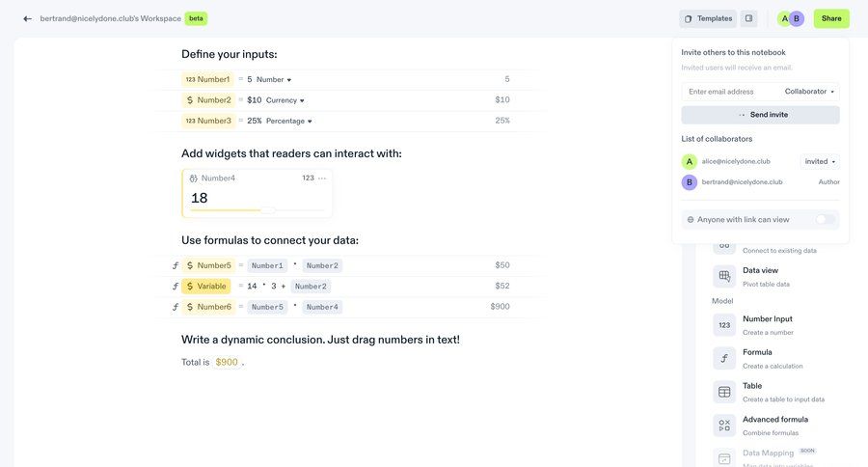868x467 pixels.
Task: Click the Share button
Action: point(831,18)
